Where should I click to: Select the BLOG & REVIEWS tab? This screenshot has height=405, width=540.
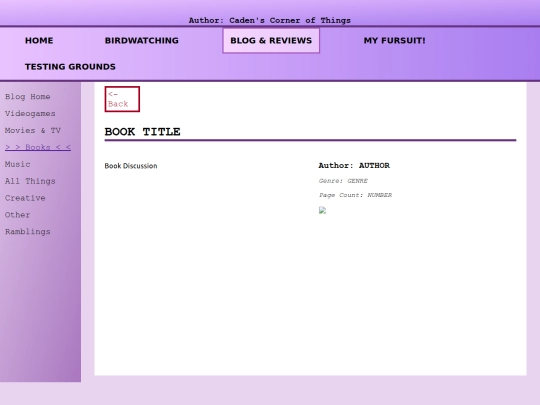tap(271, 41)
